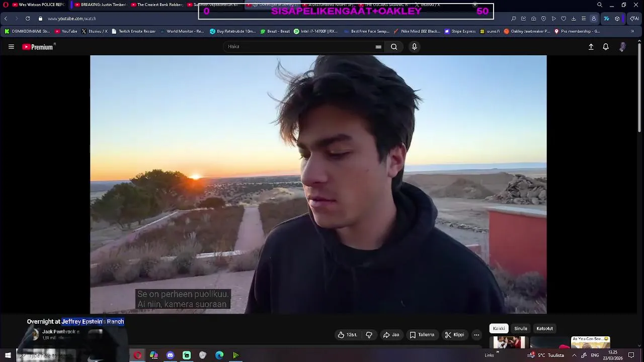
Task: Go back with browser back arrow
Action: 6,19
